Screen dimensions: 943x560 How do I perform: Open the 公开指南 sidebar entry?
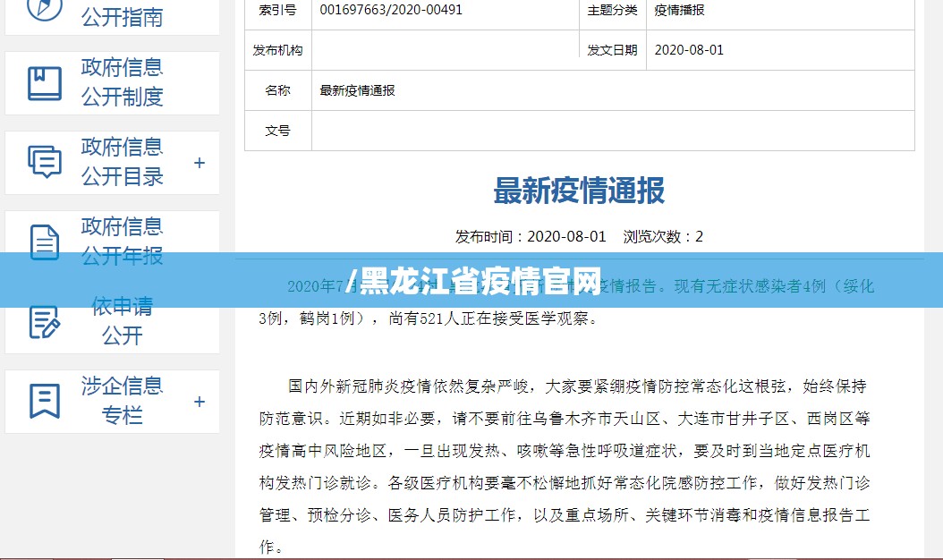point(121,16)
